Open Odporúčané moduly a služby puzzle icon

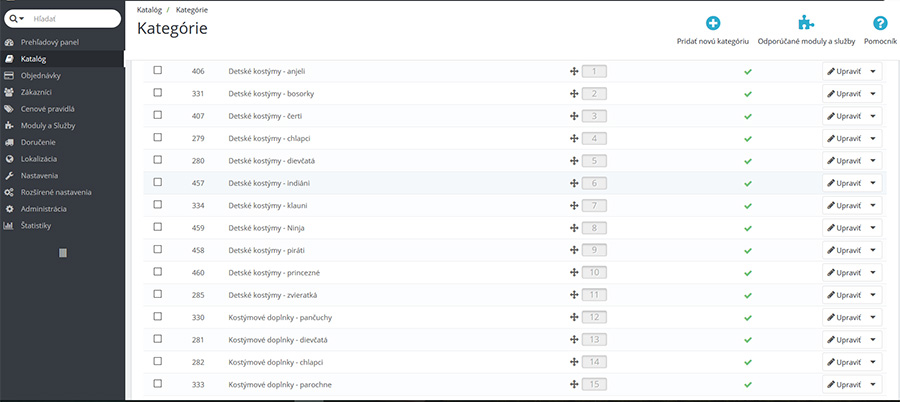pyautogui.click(x=806, y=24)
